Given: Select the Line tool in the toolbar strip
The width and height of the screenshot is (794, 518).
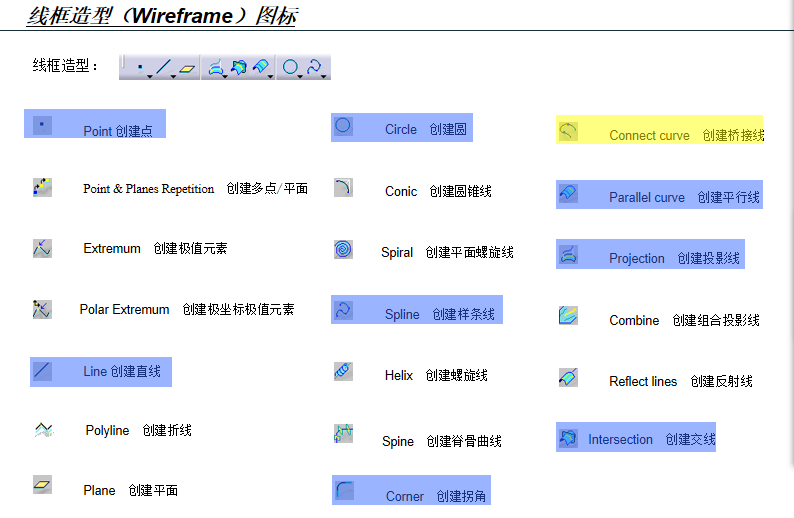Looking at the screenshot, I should [x=163, y=67].
